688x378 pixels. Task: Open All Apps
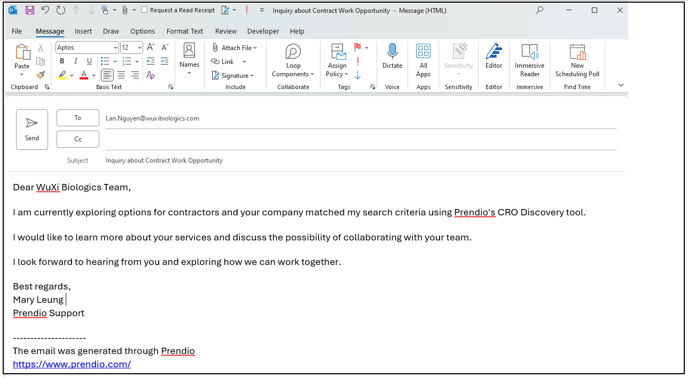point(423,61)
